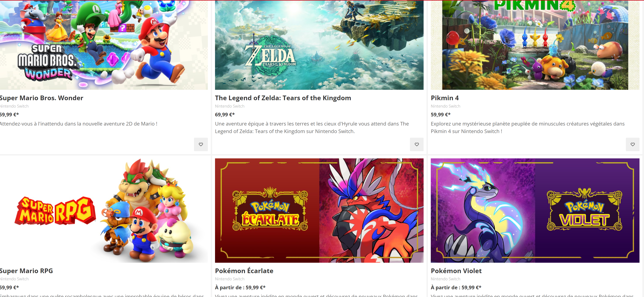Open the Super Mario RPG artwork

point(104,210)
